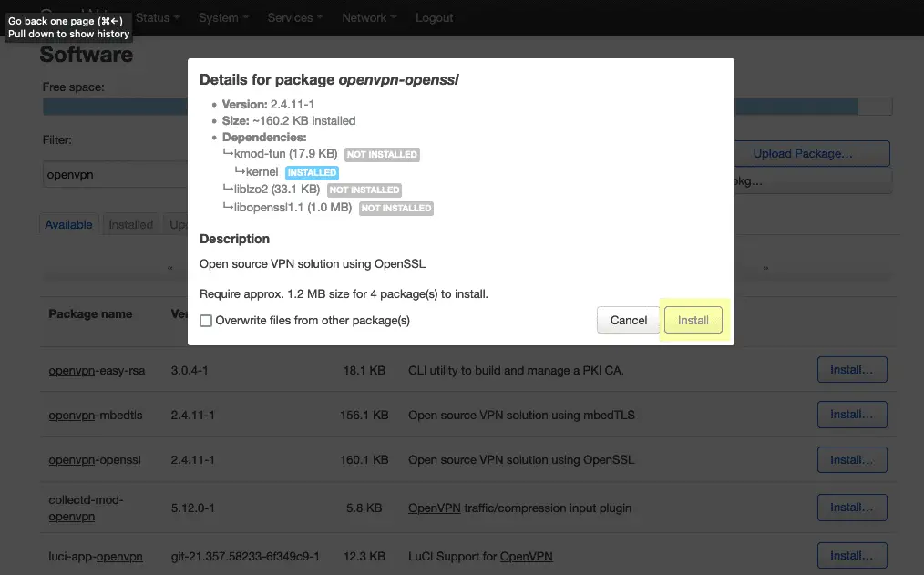Viewport: 924px width, 575px height.
Task: Click version git-21.357.58233-6f349c9-1
Action: pos(245,556)
